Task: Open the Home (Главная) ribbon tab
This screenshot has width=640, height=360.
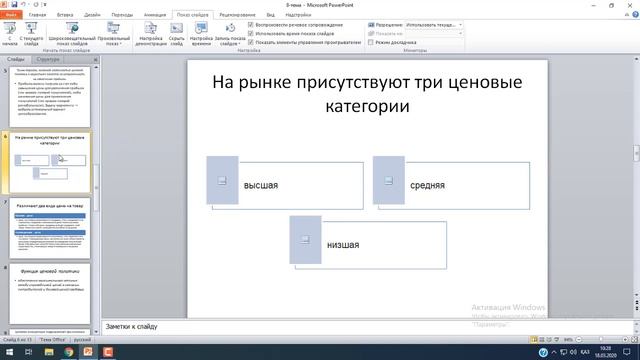Action: [37, 15]
